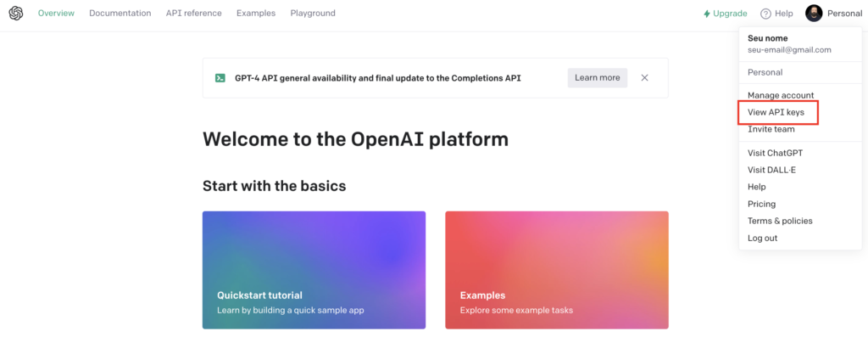This screenshot has width=868, height=337.
Task: Open the Quickstart tutorial card
Action: pos(314,270)
